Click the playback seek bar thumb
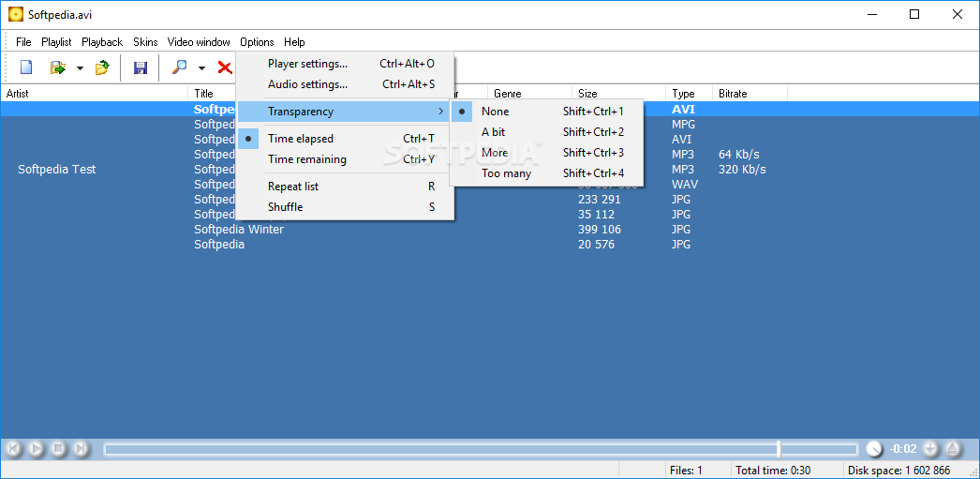The image size is (980, 479). pos(779,448)
